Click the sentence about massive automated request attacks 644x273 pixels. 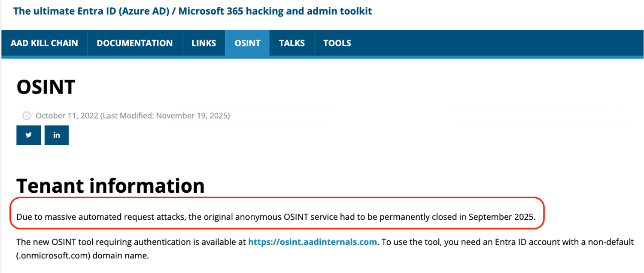tap(276, 217)
